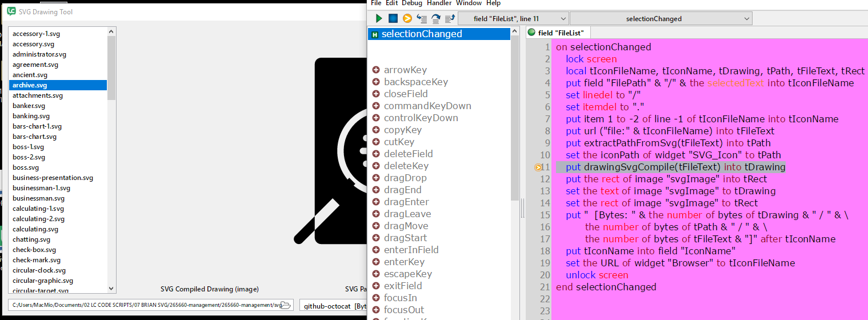Click the breakpoint marker at line 11
This screenshot has width=868, height=320.
(538, 167)
